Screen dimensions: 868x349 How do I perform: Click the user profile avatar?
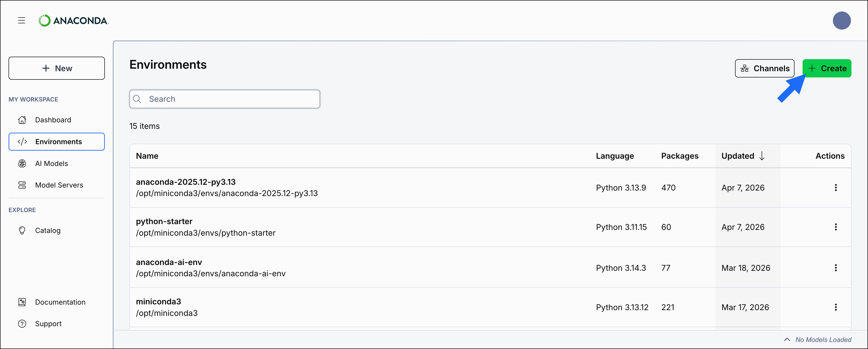(842, 20)
